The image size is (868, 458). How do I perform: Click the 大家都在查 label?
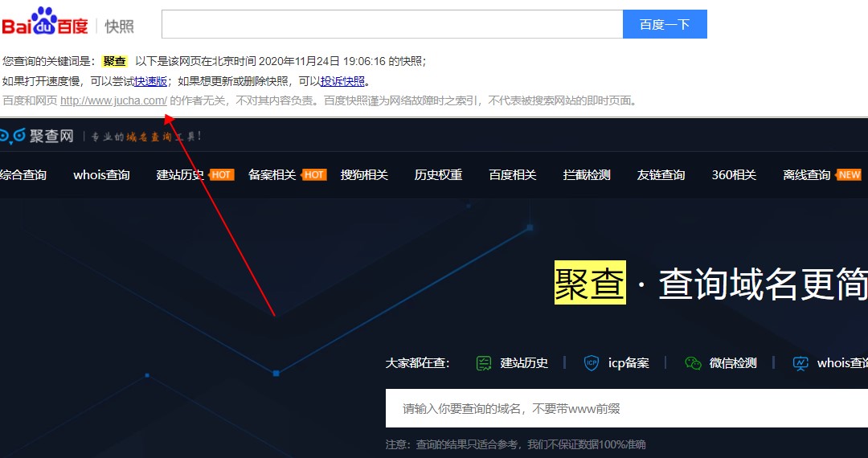(418, 363)
